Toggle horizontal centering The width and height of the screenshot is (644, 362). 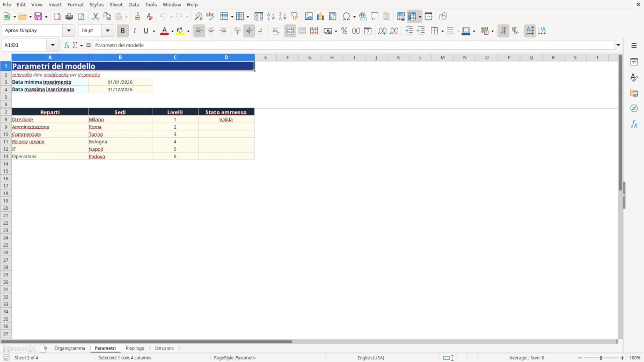(211, 31)
